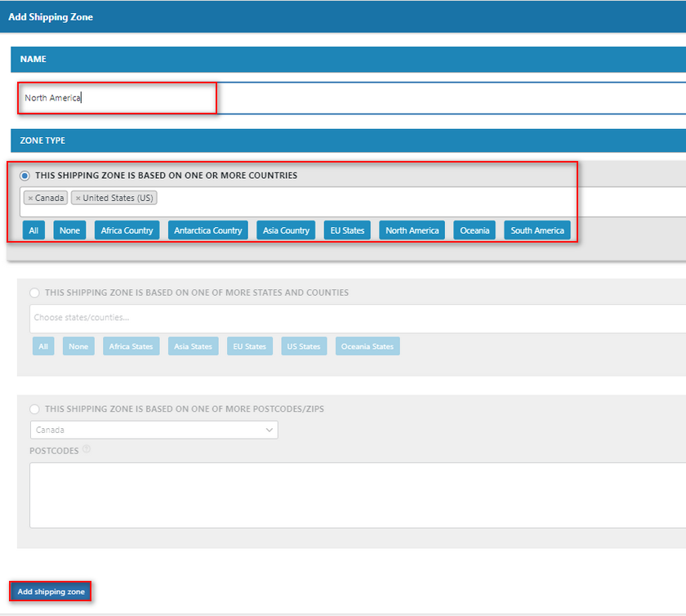This screenshot has width=686, height=616.
Task: Choose the Oceania States preset
Action: click(367, 346)
